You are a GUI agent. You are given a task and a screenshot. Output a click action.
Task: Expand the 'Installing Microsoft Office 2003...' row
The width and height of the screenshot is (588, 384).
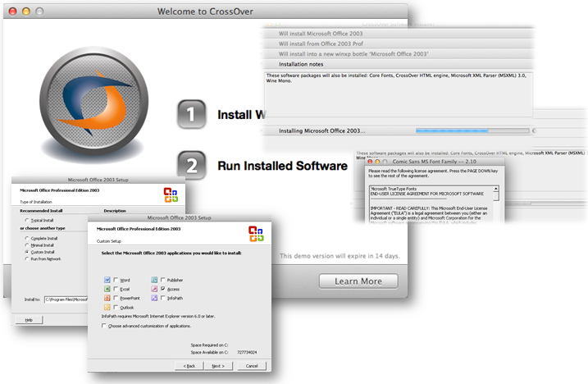[x=398, y=130]
